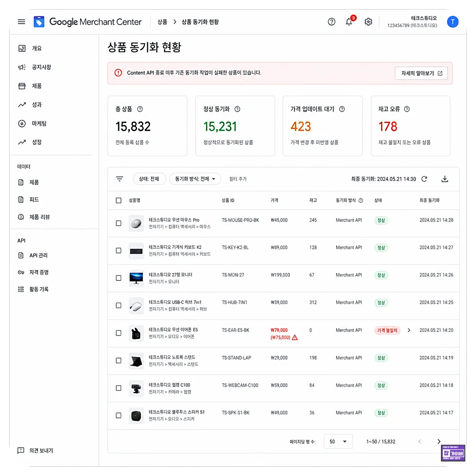Go to the next page arrow

(439, 441)
